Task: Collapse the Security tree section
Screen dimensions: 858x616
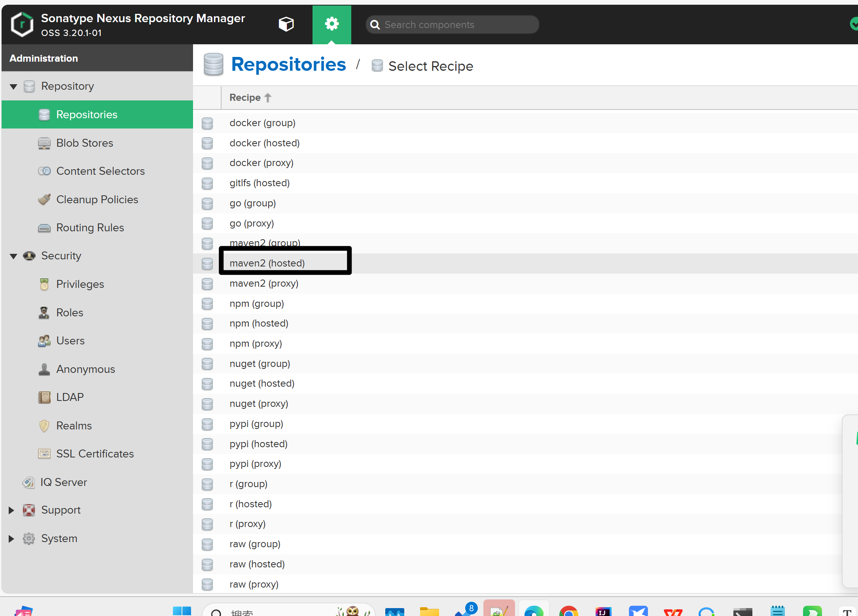Action: point(13,256)
